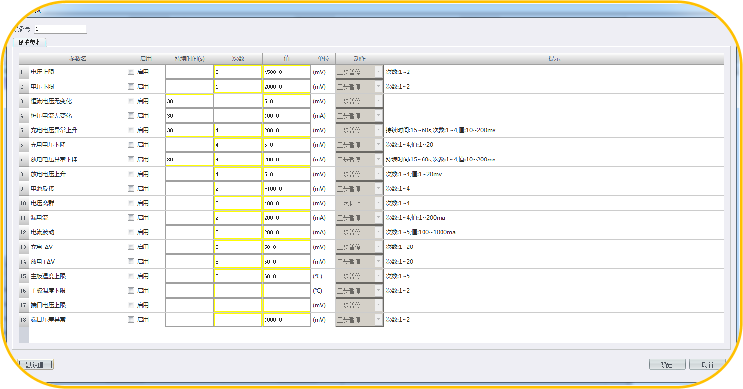Image resolution: width=743 pixels, height=389 pixels.
Task: Click the remark column header at far right
Action: click(553, 59)
